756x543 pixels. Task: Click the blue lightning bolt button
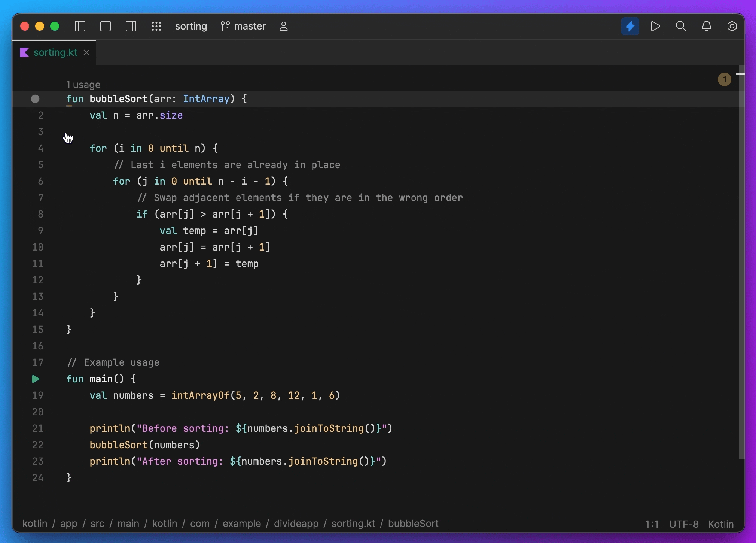630,26
